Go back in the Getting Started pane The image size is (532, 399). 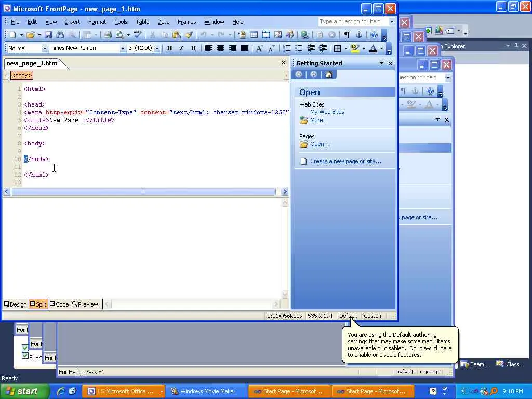pos(299,75)
